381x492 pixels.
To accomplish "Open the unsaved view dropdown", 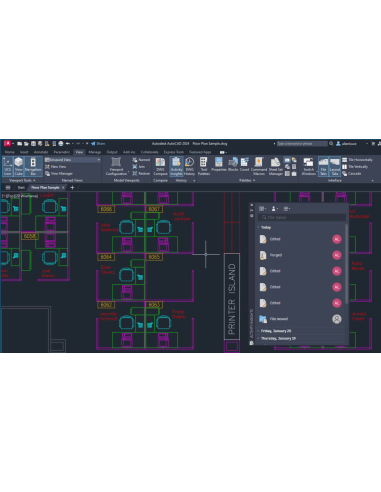I will (72, 160).
